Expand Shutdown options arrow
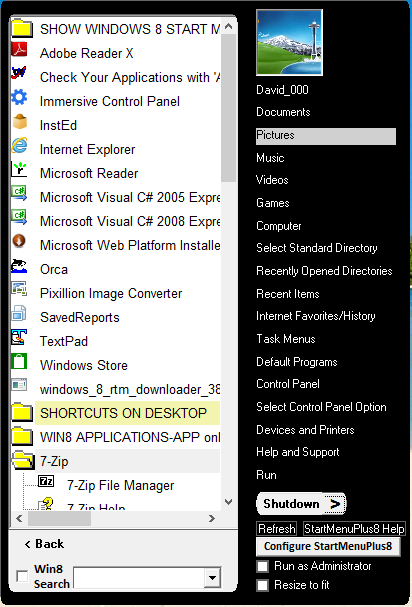 coord(335,504)
